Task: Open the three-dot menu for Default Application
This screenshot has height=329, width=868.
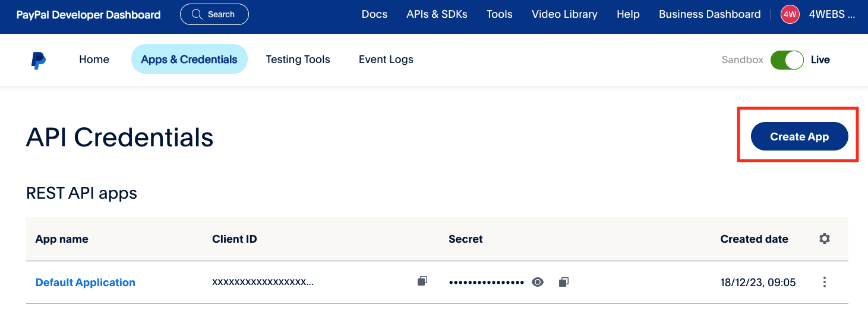Action: tap(825, 282)
